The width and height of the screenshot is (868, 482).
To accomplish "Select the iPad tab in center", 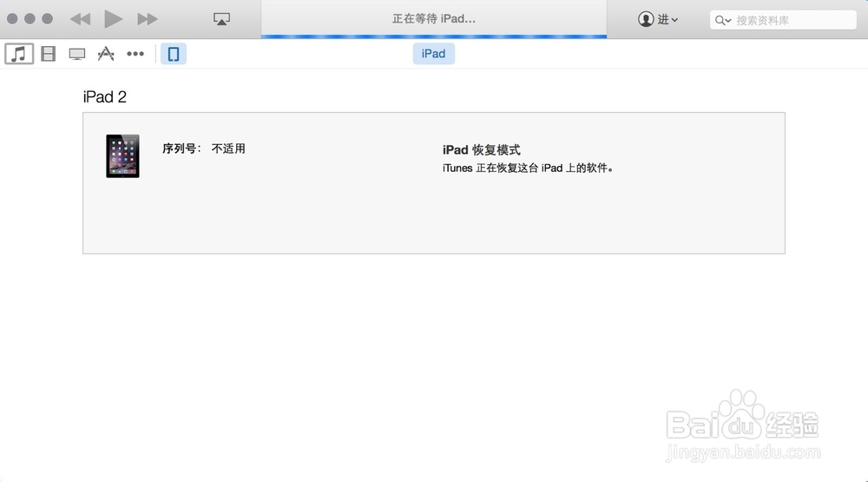I will tap(433, 54).
